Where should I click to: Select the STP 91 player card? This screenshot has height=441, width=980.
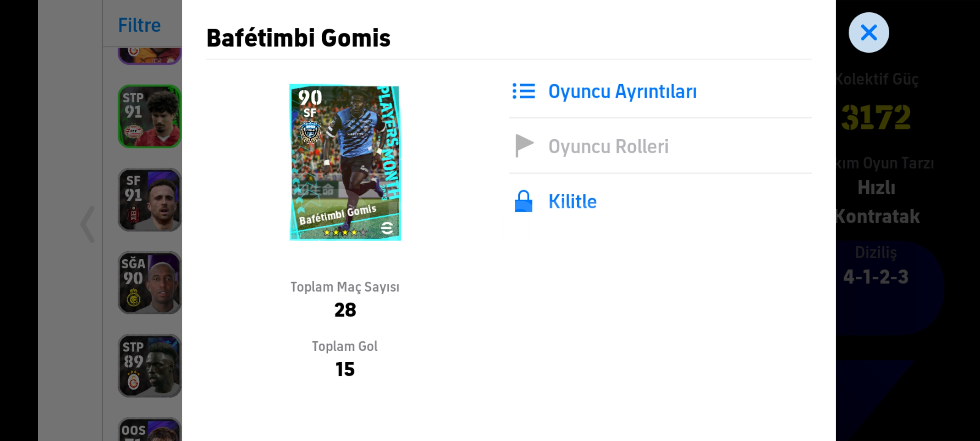(x=150, y=116)
